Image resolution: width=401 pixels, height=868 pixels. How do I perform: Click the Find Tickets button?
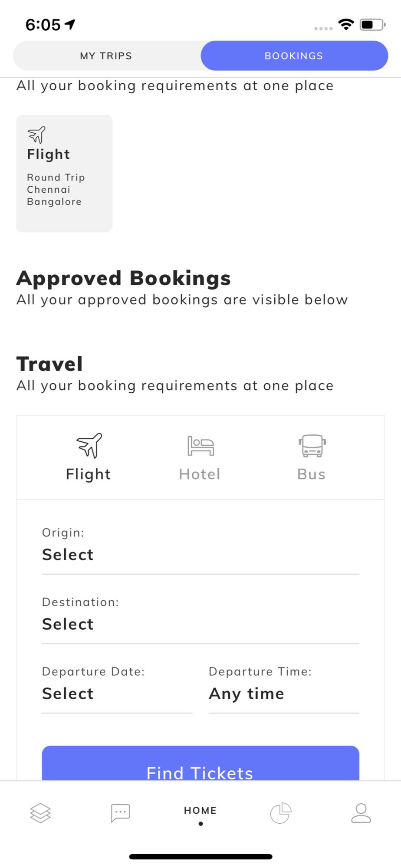coord(200,764)
